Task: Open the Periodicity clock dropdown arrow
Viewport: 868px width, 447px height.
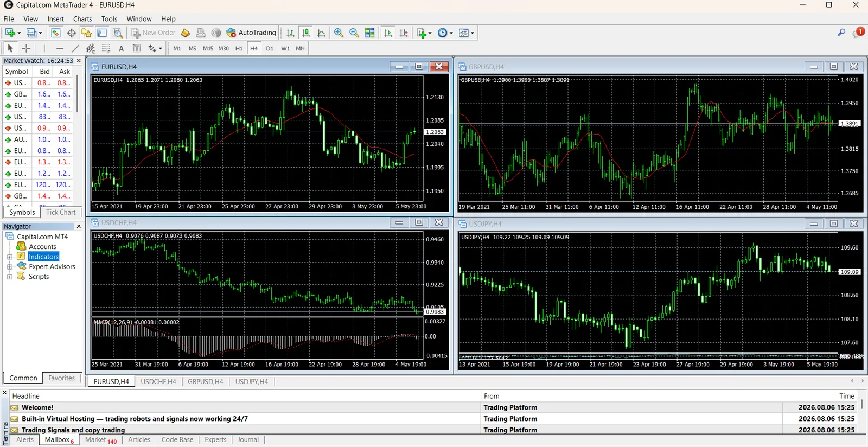Action: [x=451, y=33]
